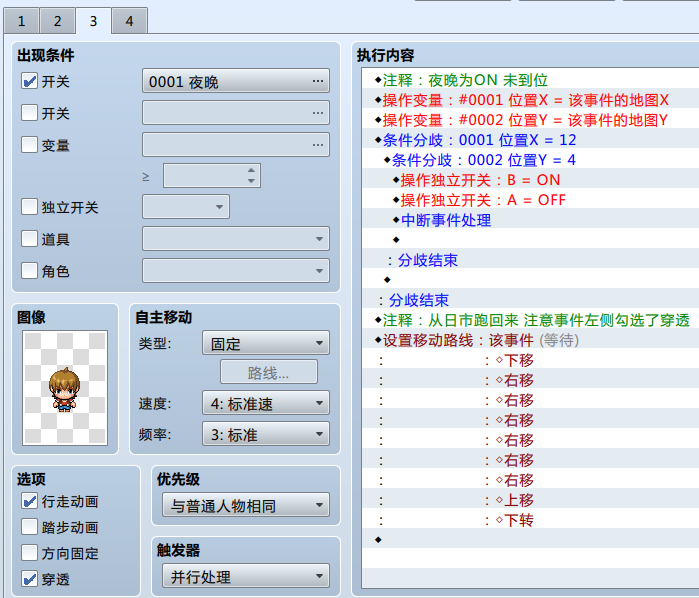Screen dimensions: 699x598
Task: Click the character sprite image preview
Action: tap(65, 388)
